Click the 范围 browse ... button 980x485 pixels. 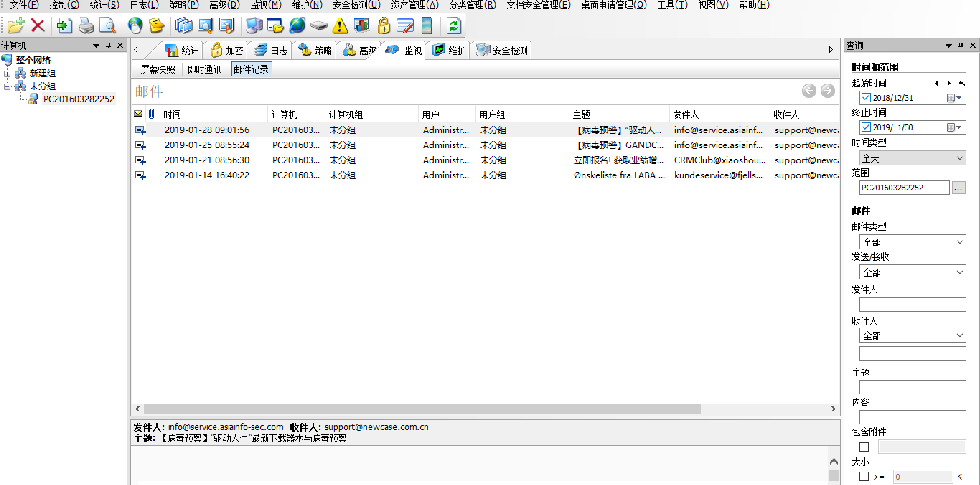[x=959, y=188]
